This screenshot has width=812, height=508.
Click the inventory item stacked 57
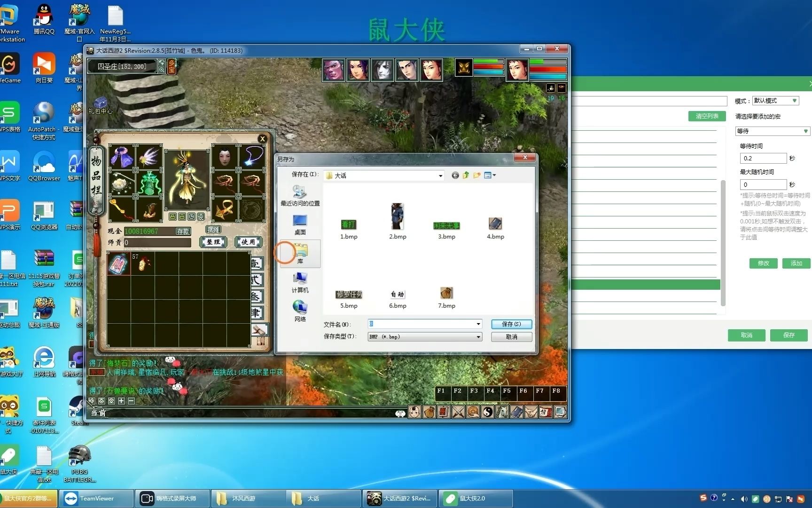click(143, 263)
